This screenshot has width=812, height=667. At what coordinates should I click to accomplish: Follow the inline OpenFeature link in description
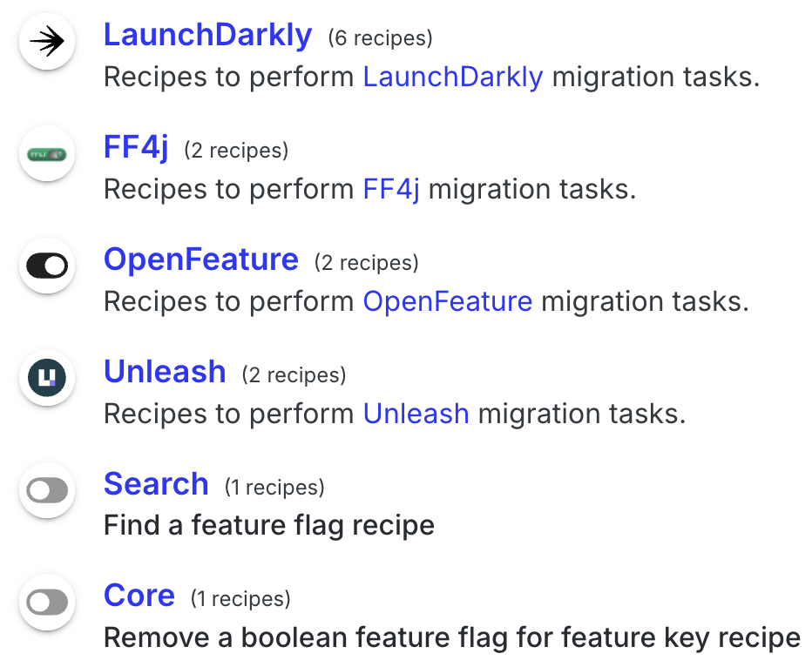point(448,301)
